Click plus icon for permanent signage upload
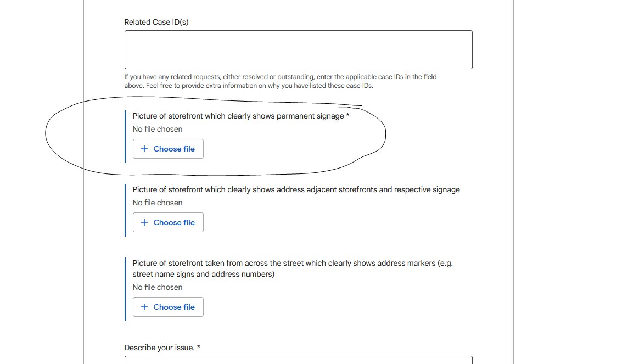Screen dimensions: 628x364 coord(144,149)
